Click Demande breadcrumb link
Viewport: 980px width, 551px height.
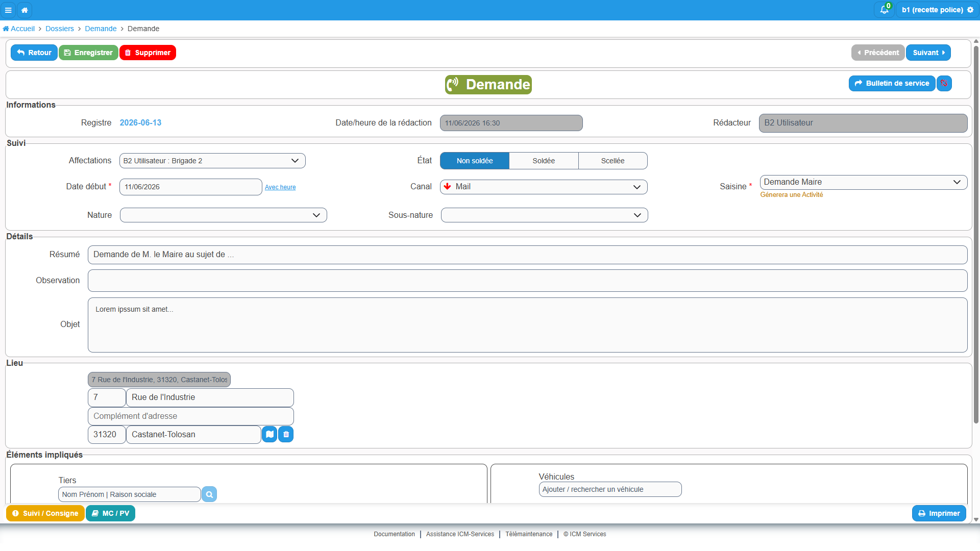coord(101,29)
